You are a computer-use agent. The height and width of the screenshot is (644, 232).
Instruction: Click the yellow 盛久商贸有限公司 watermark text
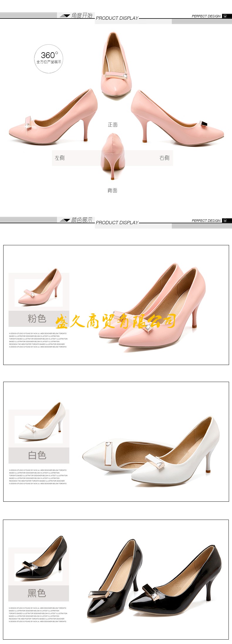pyautogui.click(x=115, y=321)
